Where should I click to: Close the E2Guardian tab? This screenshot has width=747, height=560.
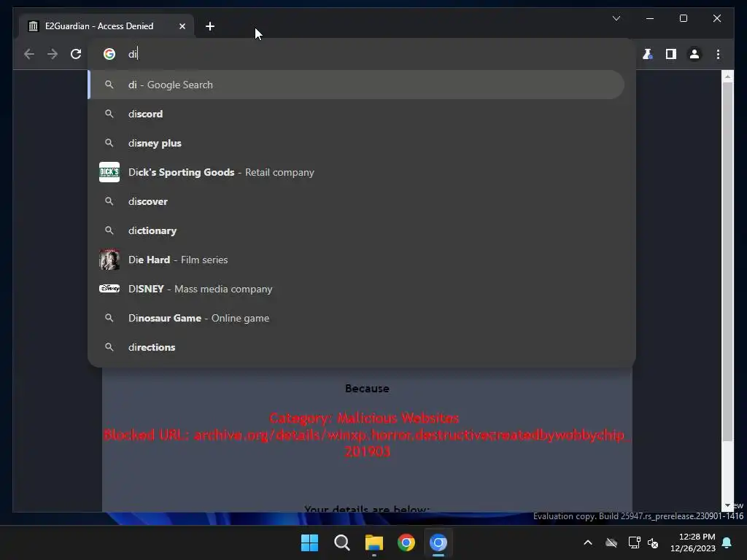click(x=182, y=26)
